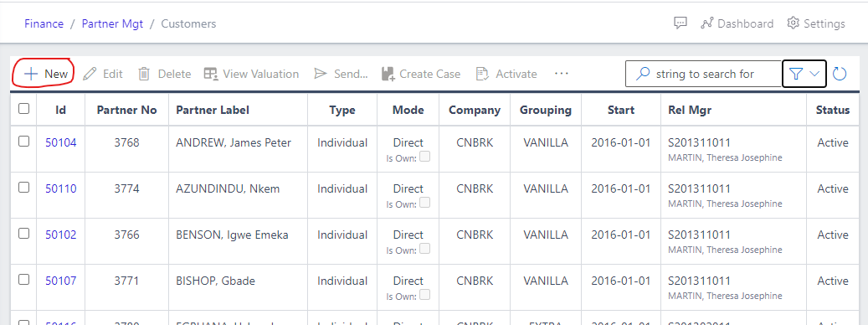Open View Valuation from the toolbar

[x=251, y=75]
